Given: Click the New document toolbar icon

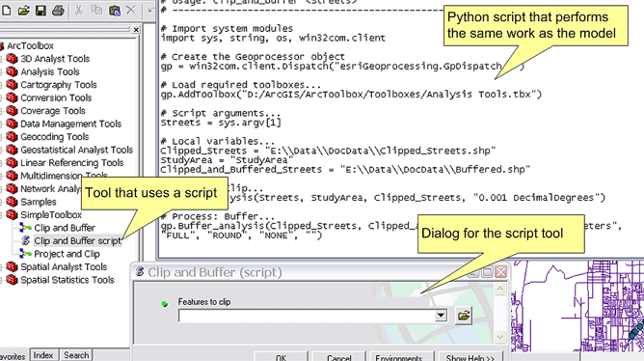Looking at the screenshot, I should [x=6, y=11].
